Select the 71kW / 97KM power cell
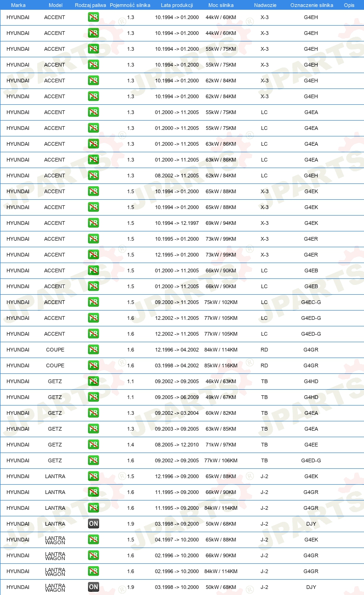Screen dimensions: 364x595 tap(221, 445)
